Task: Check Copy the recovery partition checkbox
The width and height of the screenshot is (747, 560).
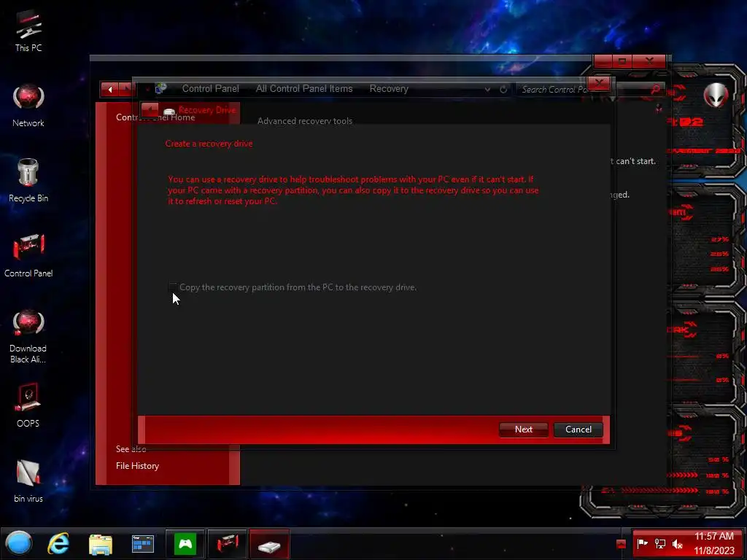Action: 172,287
